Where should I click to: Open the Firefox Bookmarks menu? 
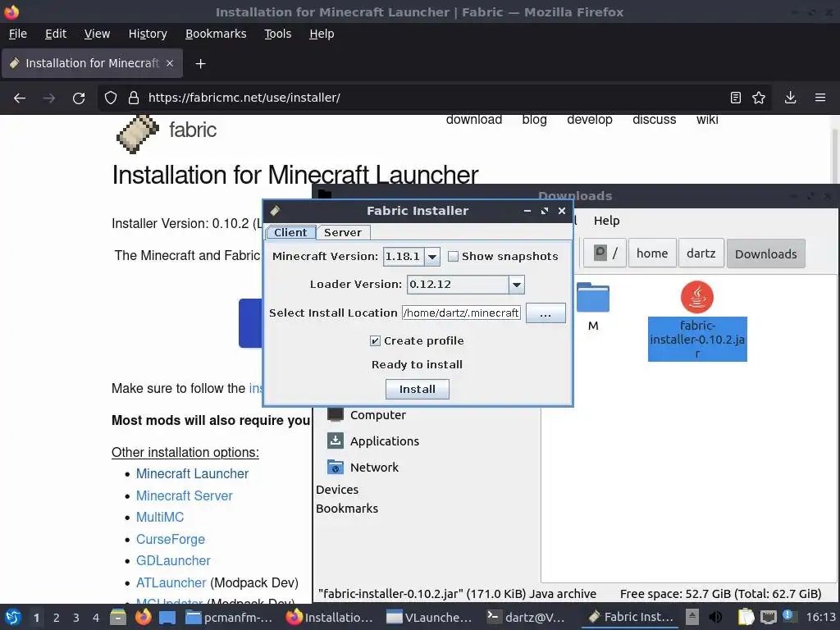click(x=216, y=34)
